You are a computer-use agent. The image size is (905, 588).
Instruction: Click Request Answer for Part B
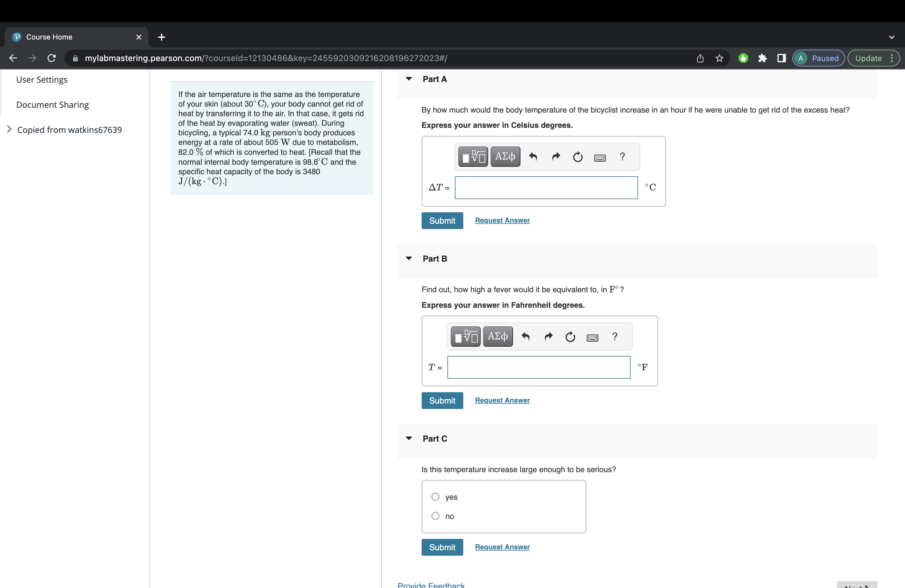click(x=502, y=400)
